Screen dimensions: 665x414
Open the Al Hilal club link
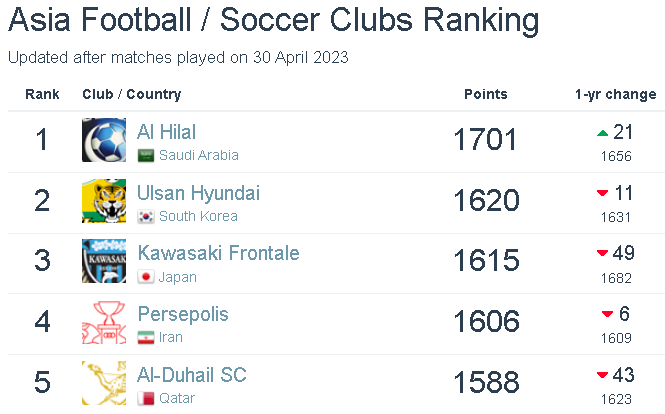pos(167,132)
